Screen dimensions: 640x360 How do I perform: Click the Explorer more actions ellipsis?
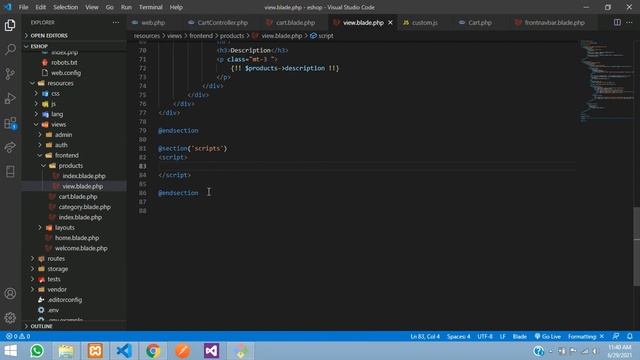coord(116,22)
